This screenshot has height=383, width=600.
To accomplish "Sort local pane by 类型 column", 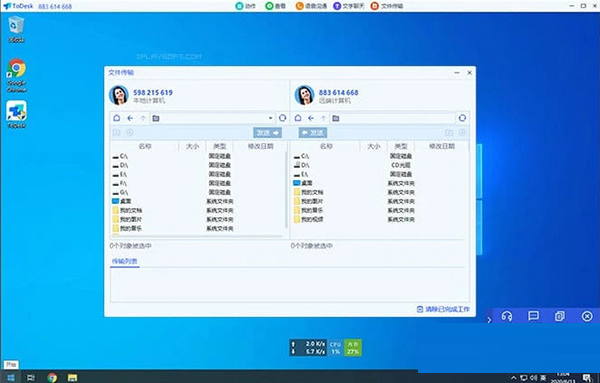I will (220, 146).
